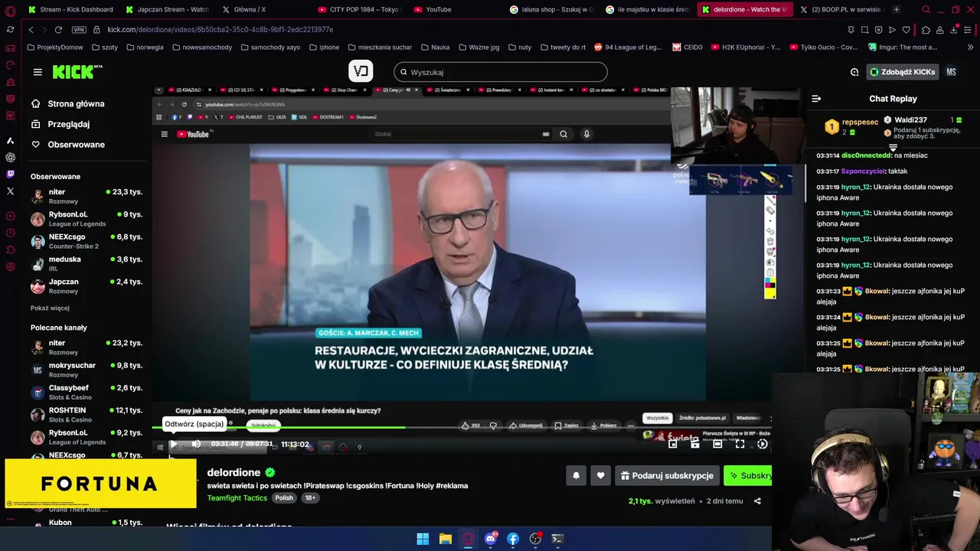The width and height of the screenshot is (980, 551).
Task: Open X in Opera sidebar
Action: (x=10, y=191)
